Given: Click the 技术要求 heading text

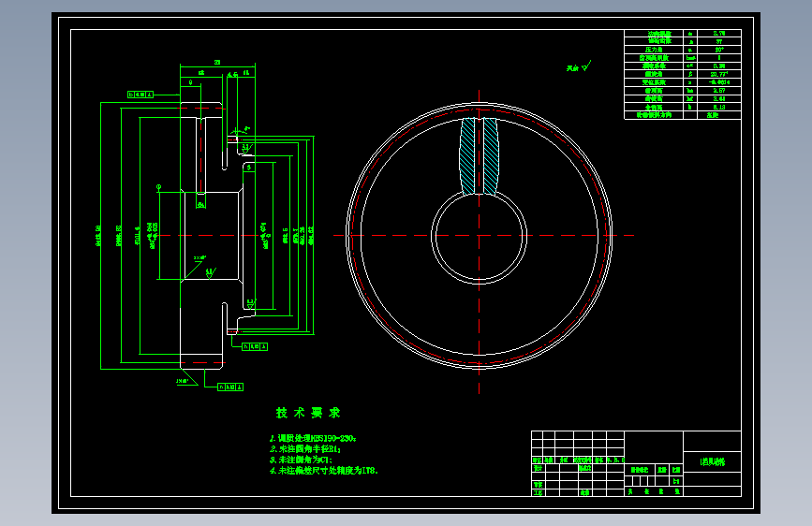Looking at the screenshot, I should pyautogui.click(x=308, y=413).
